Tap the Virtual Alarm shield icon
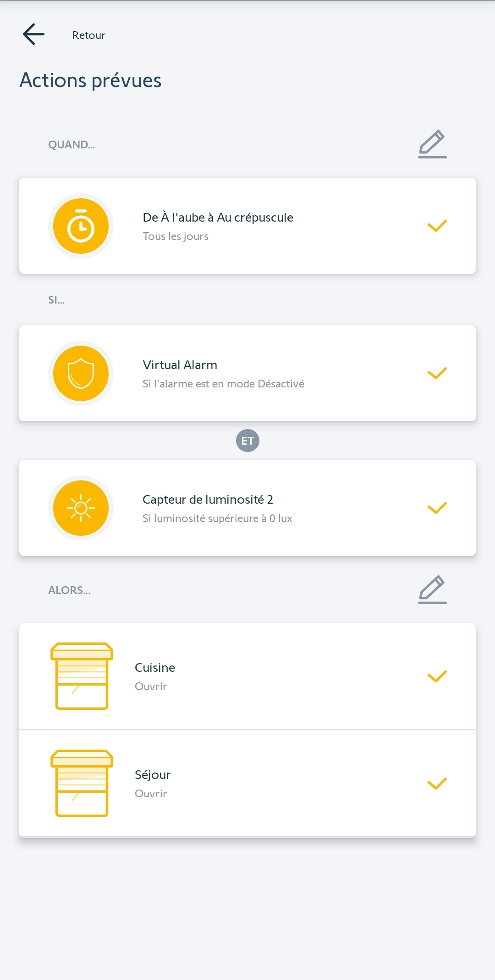The height and width of the screenshot is (980, 495). [x=81, y=374]
